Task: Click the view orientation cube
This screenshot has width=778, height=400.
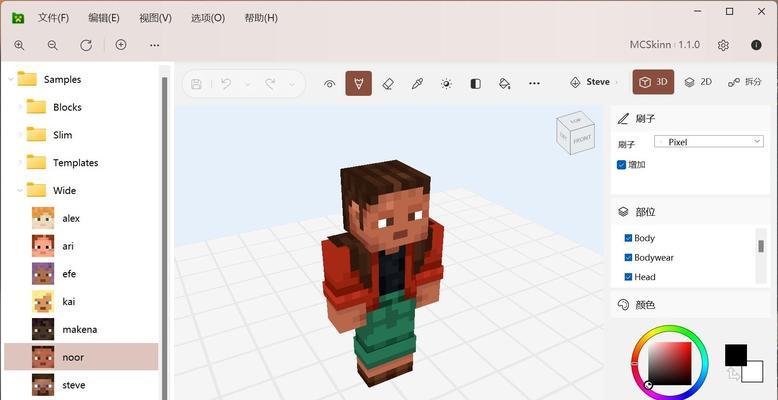Action: point(576,133)
